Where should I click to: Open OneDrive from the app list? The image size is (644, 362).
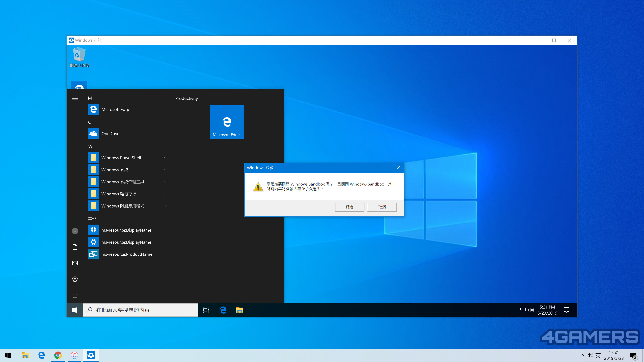pyautogui.click(x=127, y=134)
